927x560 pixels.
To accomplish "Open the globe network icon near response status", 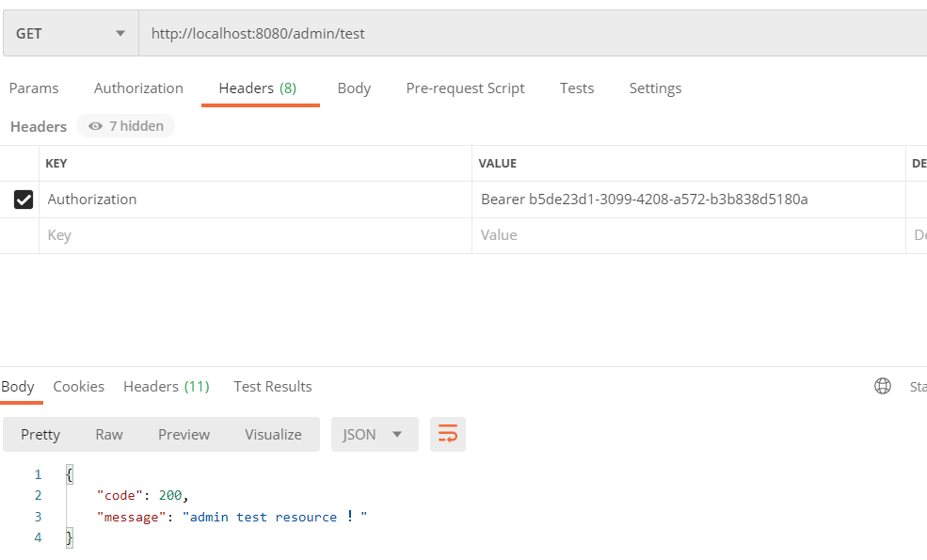I will [882, 386].
